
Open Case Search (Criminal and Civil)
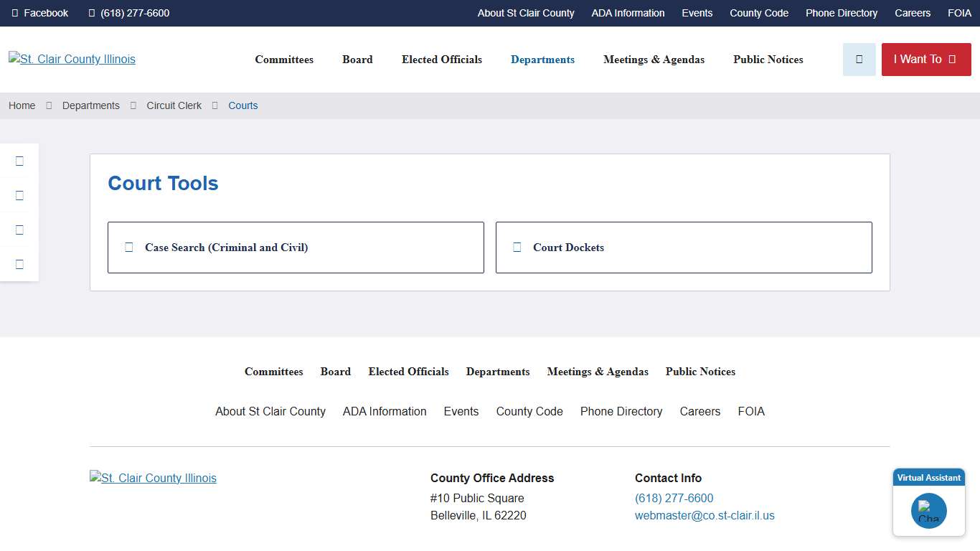226,248
